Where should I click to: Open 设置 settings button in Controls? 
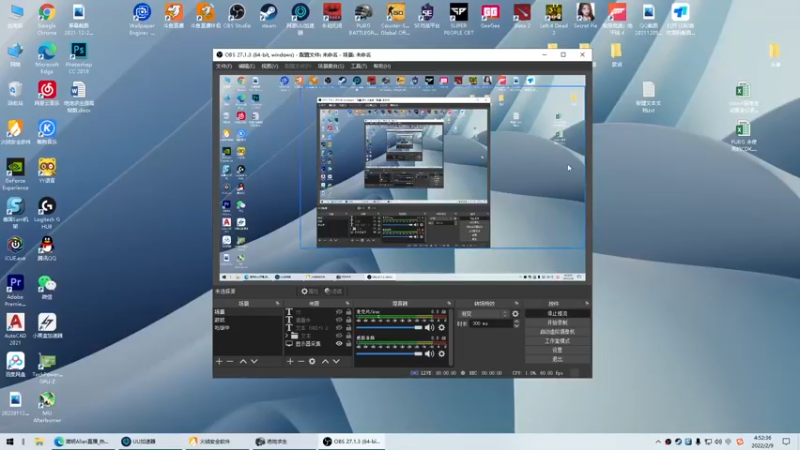pyautogui.click(x=557, y=351)
